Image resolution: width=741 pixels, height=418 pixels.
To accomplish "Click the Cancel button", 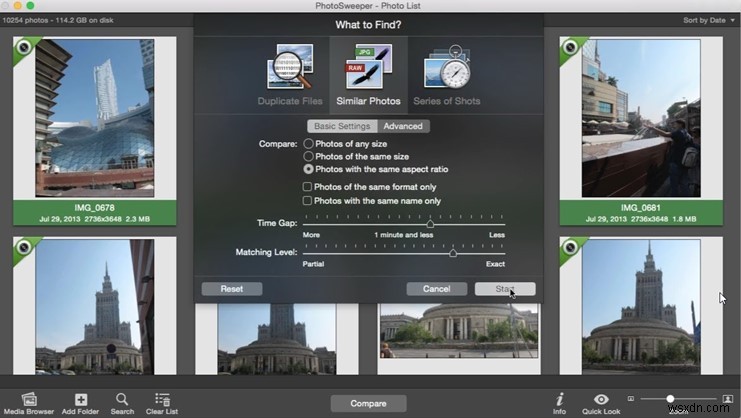I will [437, 289].
